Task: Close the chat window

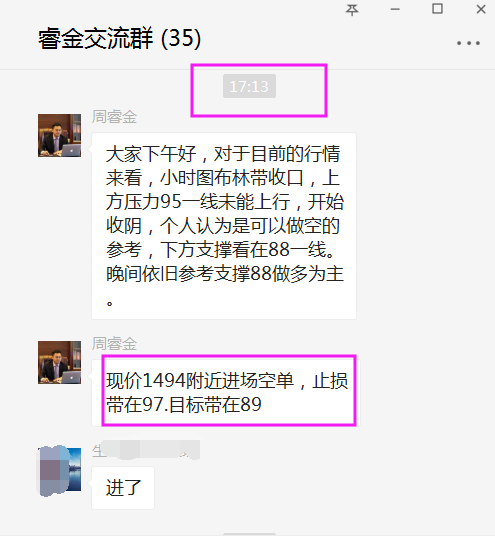Action: click(x=481, y=9)
